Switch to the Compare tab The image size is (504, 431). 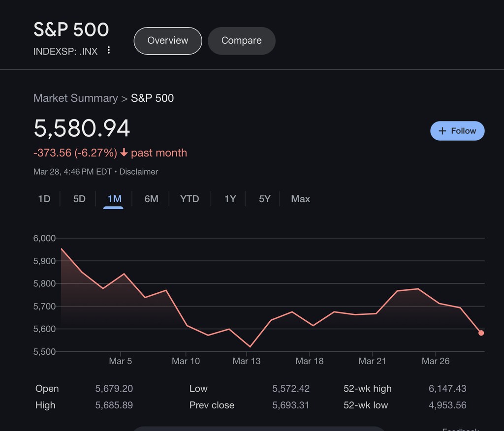click(241, 40)
